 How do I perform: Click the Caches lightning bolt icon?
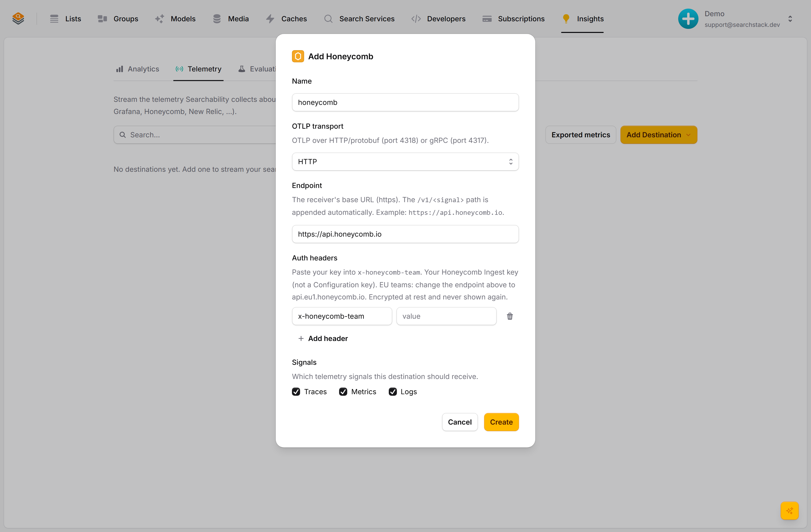[270, 19]
